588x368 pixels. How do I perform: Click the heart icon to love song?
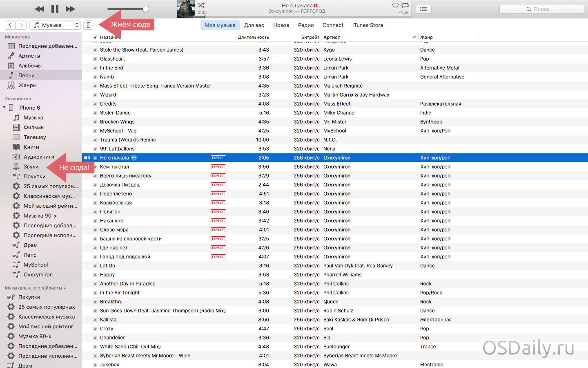tap(395, 5)
